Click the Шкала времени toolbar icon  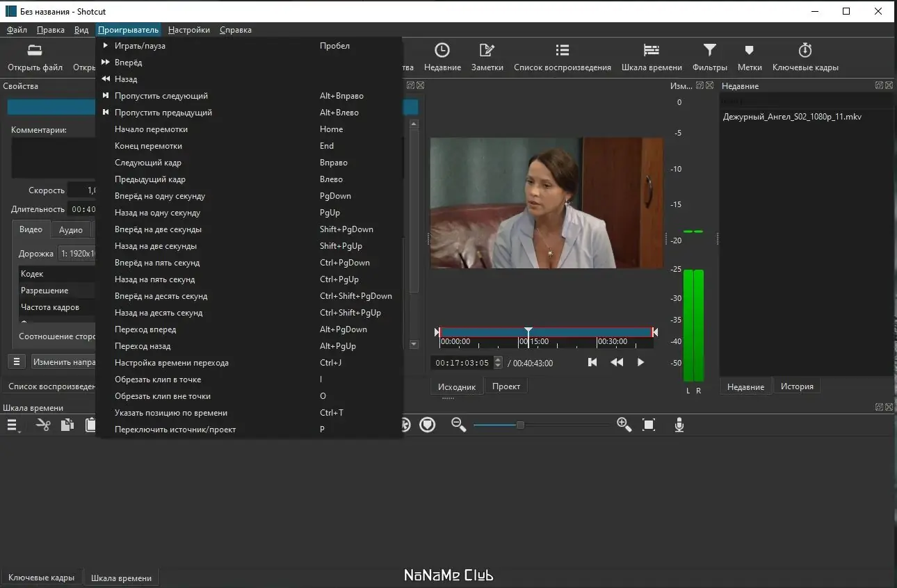(651, 57)
